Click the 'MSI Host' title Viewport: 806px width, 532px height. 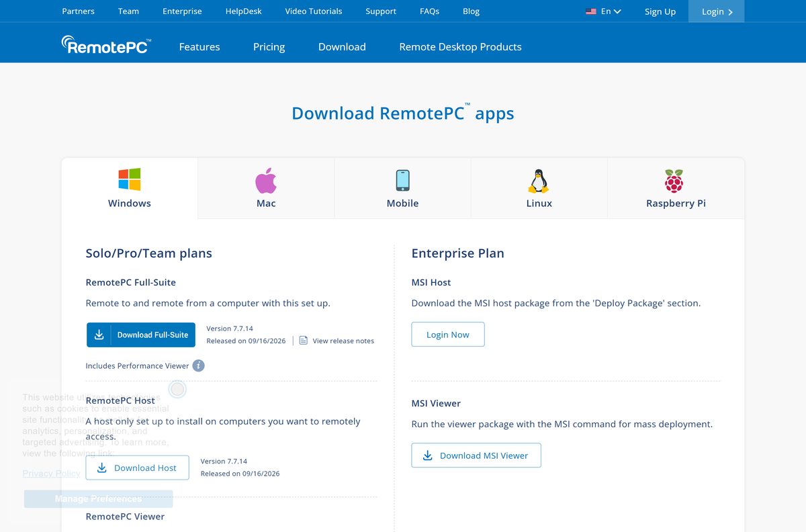pyautogui.click(x=431, y=283)
